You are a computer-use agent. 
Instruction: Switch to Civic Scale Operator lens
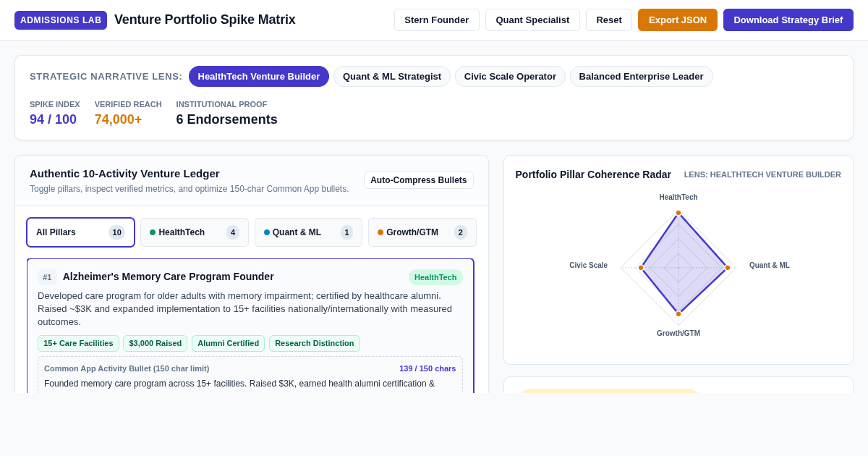tap(510, 77)
